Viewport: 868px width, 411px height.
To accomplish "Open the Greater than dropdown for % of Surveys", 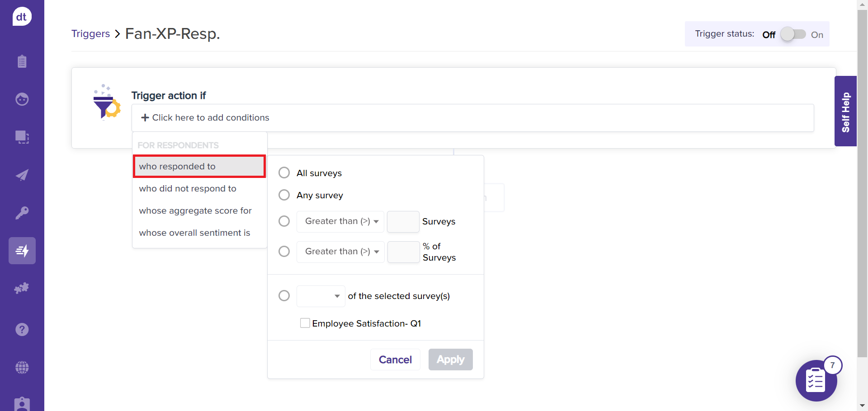I will point(340,252).
